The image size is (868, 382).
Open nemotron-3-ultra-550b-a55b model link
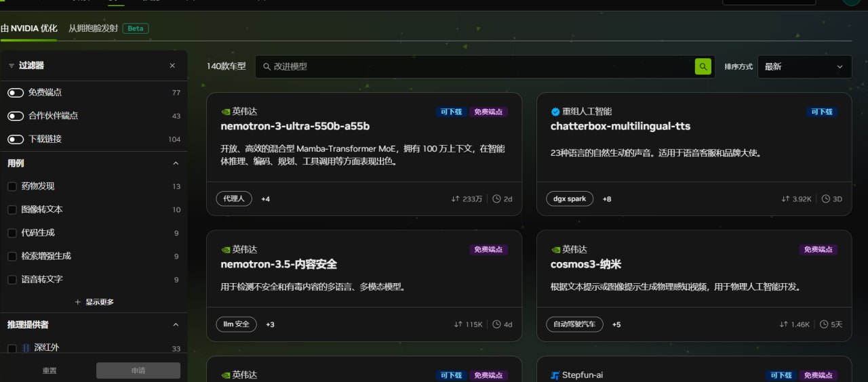point(295,126)
